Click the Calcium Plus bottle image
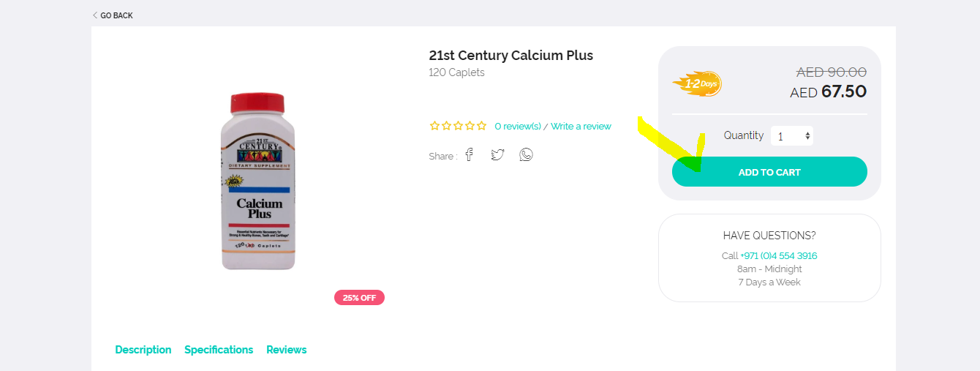 [x=257, y=181]
